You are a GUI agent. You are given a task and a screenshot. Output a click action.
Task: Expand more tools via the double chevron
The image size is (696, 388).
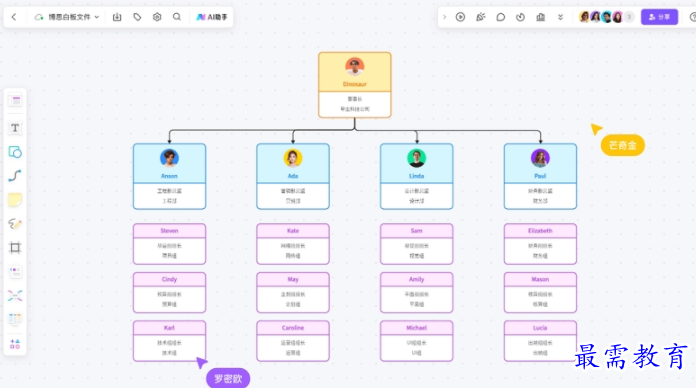click(x=561, y=17)
